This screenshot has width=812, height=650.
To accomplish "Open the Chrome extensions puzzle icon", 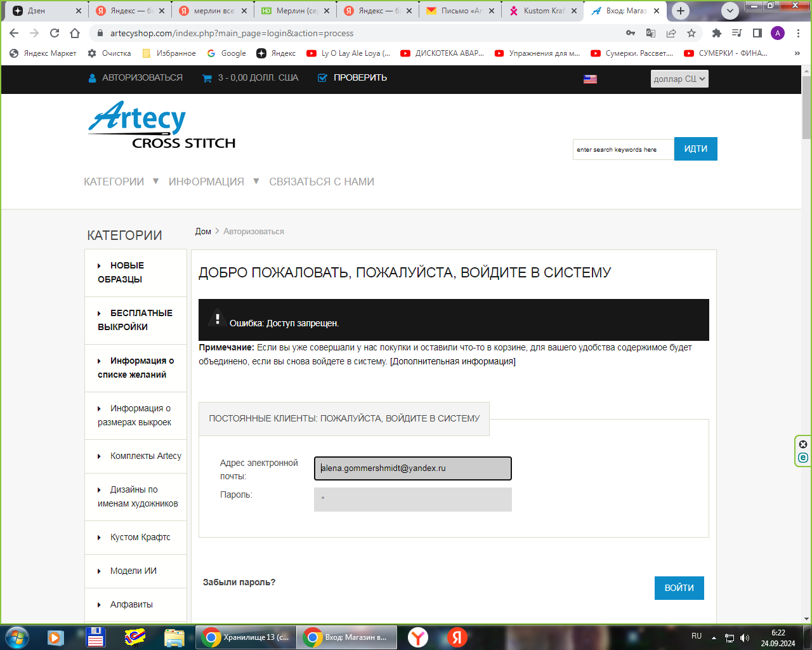I will (717, 33).
